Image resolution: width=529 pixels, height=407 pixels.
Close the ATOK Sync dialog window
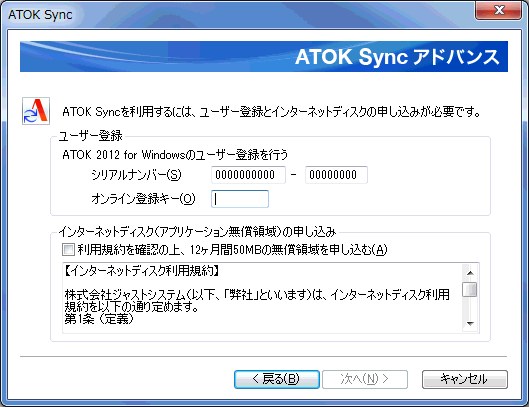pos(498,10)
